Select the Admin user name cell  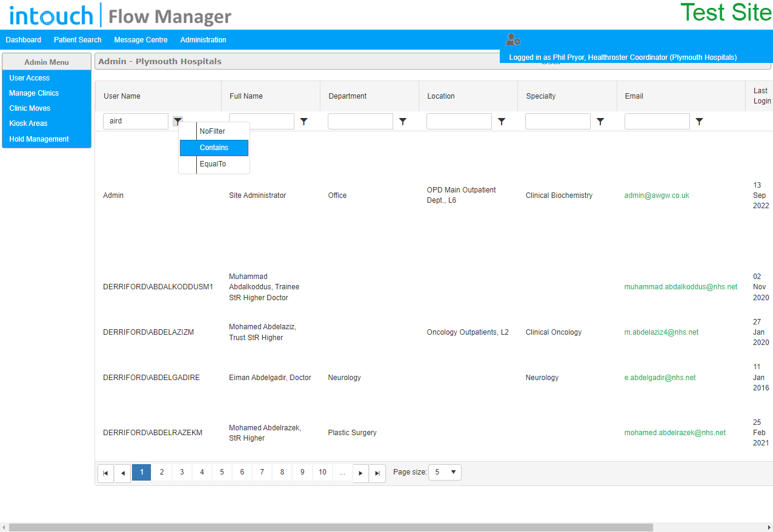click(x=113, y=195)
